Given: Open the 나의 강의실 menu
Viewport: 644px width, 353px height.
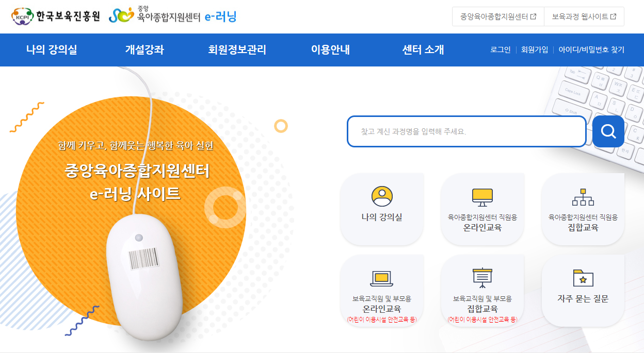Looking at the screenshot, I should [52, 50].
